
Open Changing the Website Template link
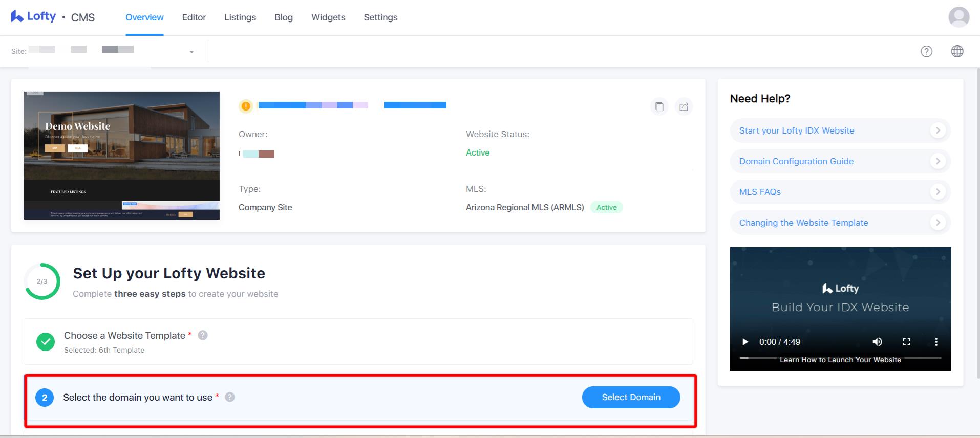804,223
